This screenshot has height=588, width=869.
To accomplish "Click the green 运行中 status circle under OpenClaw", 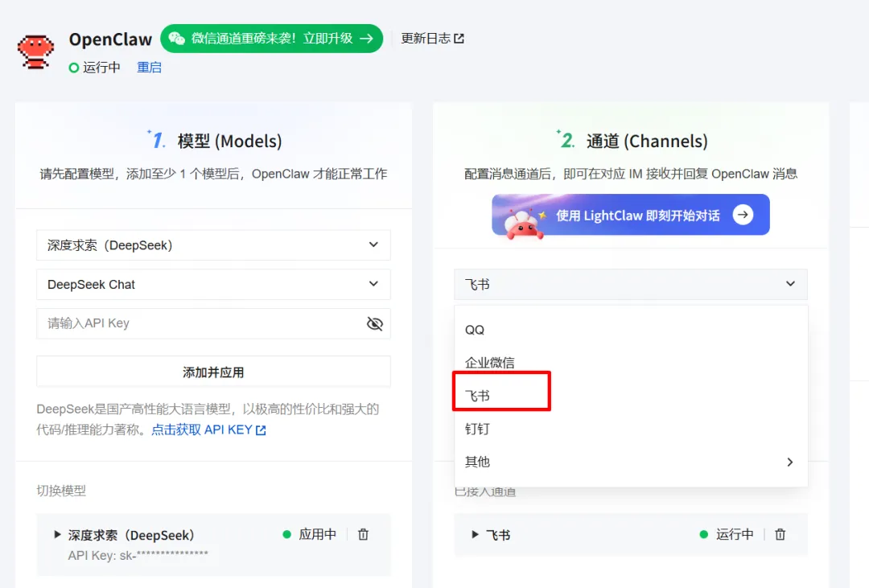I will [x=73, y=68].
